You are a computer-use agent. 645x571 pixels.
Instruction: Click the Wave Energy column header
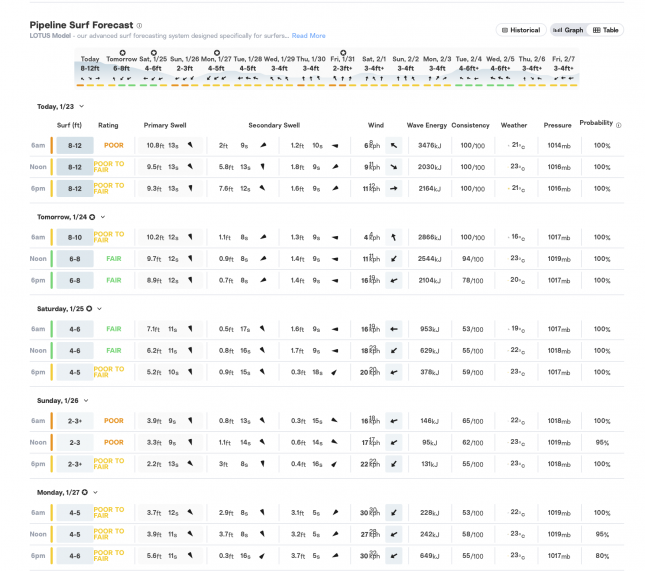point(427,125)
